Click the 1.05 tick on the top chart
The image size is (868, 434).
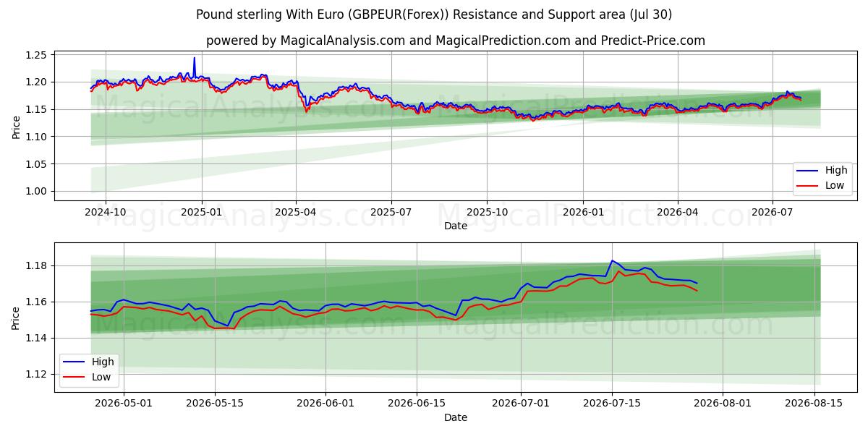(36, 164)
